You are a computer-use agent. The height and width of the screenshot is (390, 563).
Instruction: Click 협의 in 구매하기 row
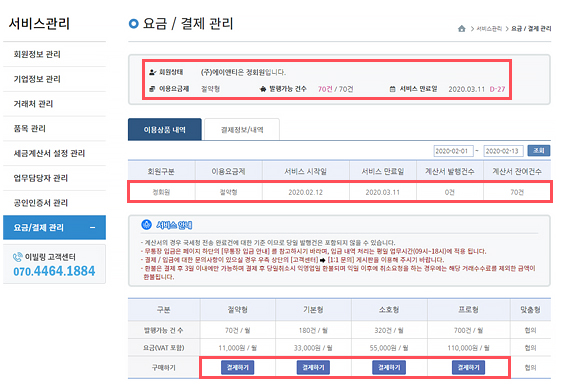(530, 368)
